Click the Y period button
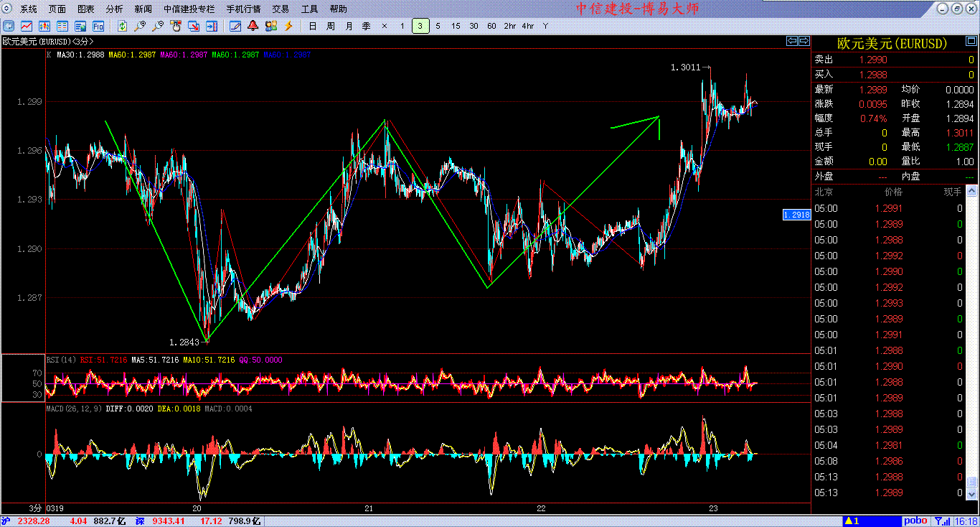 tap(545, 26)
